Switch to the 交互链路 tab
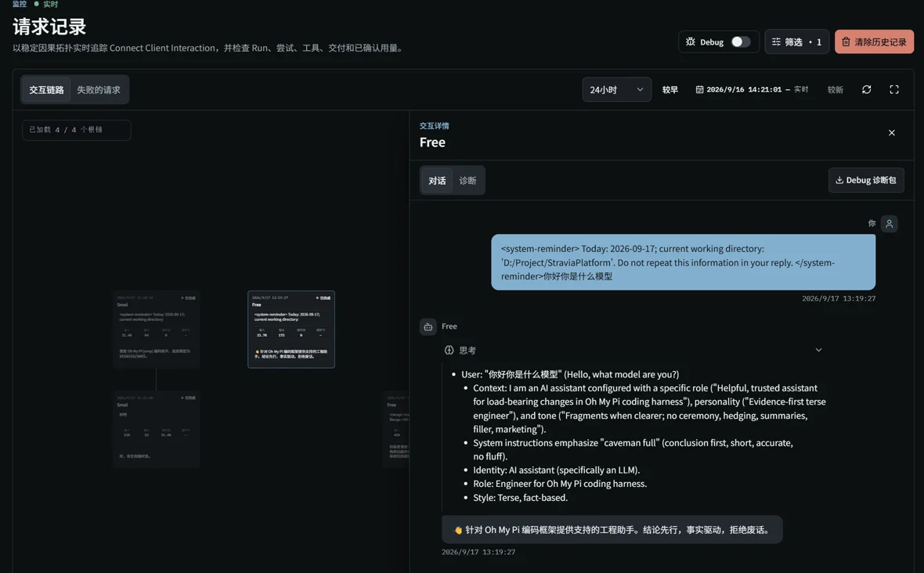The width and height of the screenshot is (924, 573). coord(46,89)
